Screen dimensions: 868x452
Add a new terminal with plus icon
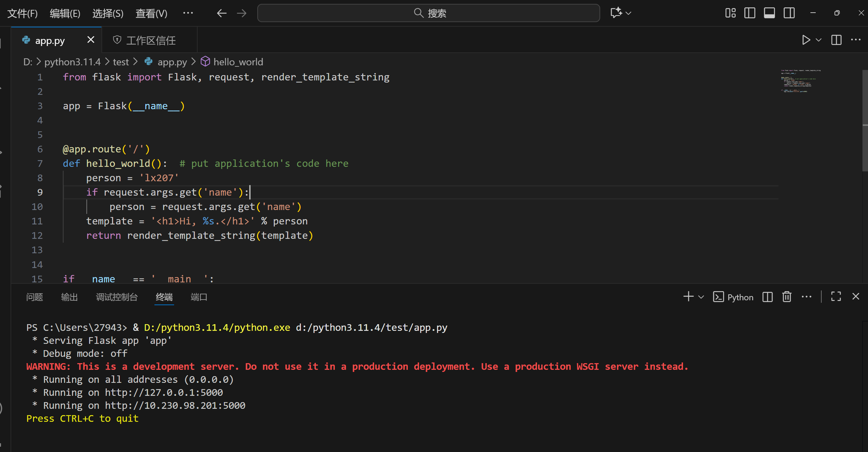(x=688, y=297)
